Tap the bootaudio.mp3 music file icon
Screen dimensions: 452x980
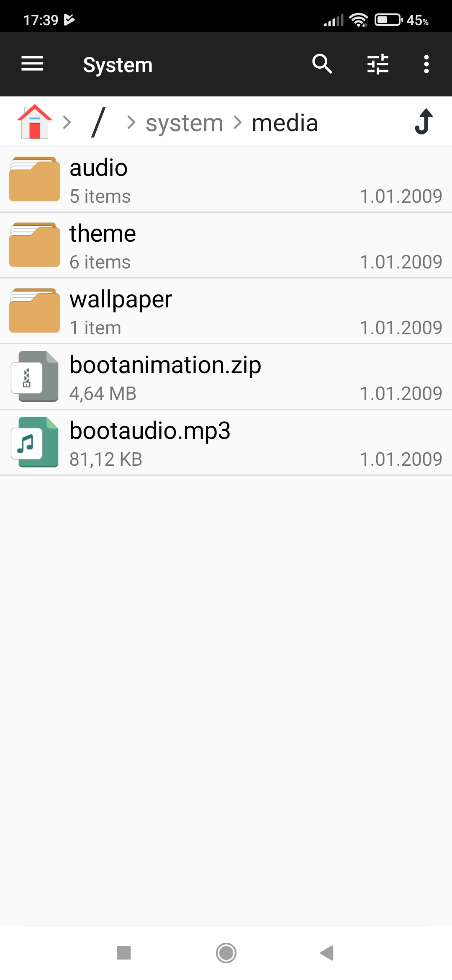point(35,442)
